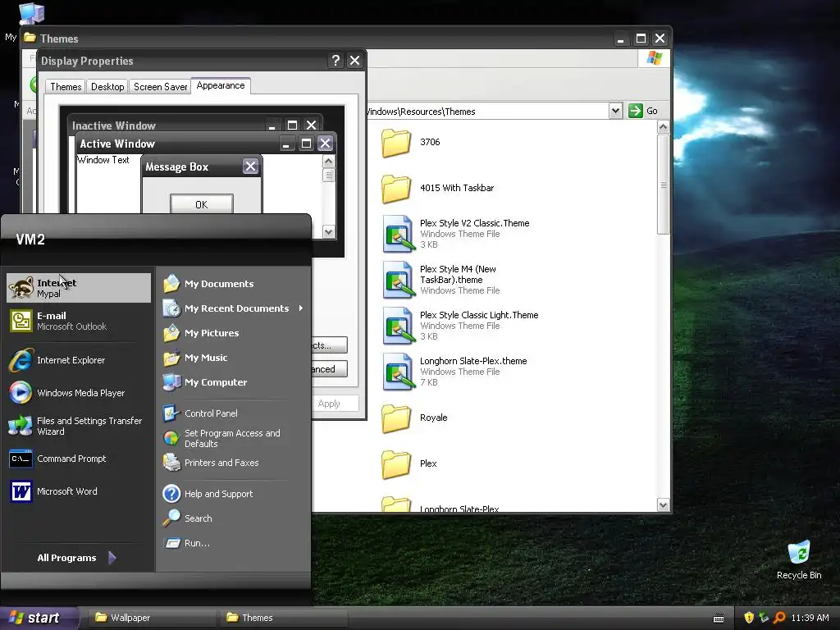Select the Plex folder
Image resolution: width=840 pixels, height=630 pixels.
[409, 464]
